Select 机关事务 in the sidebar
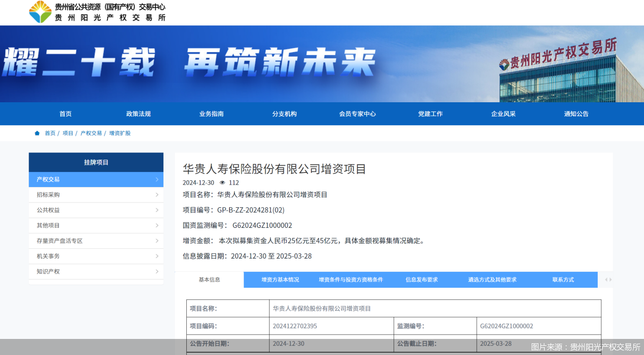Screen dimensions: 644x355 pyautogui.click(x=48, y=256)
